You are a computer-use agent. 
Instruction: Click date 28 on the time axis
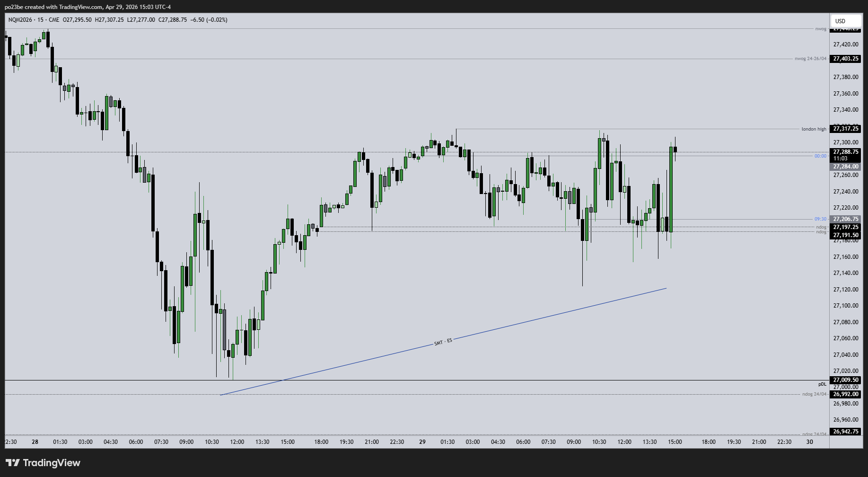[35, 442]
